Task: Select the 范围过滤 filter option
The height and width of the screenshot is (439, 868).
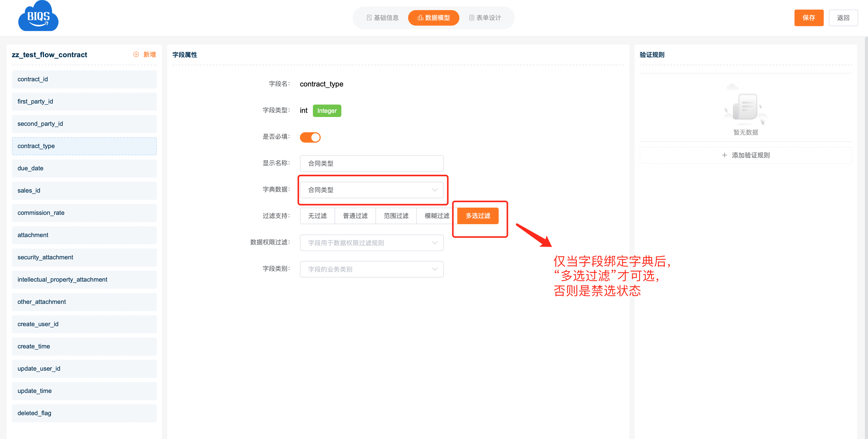Action: pyautogui.click(x=396, y=216)
